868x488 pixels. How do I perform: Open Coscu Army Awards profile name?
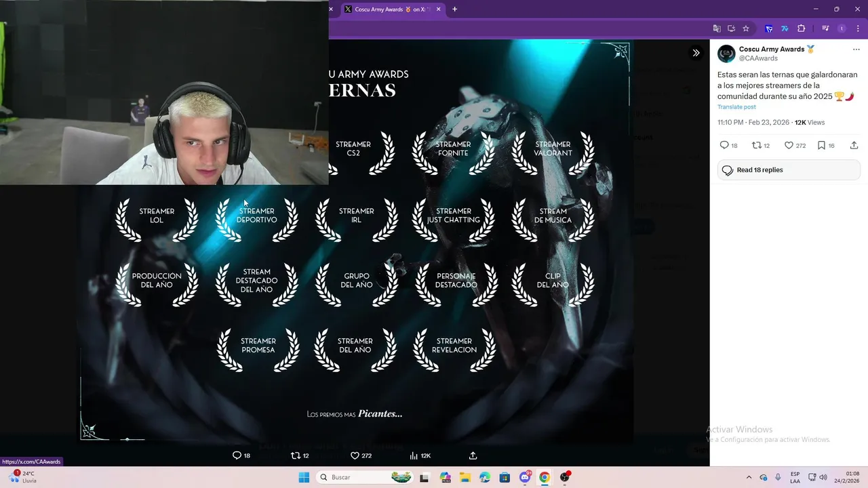[x=772, y=49]
